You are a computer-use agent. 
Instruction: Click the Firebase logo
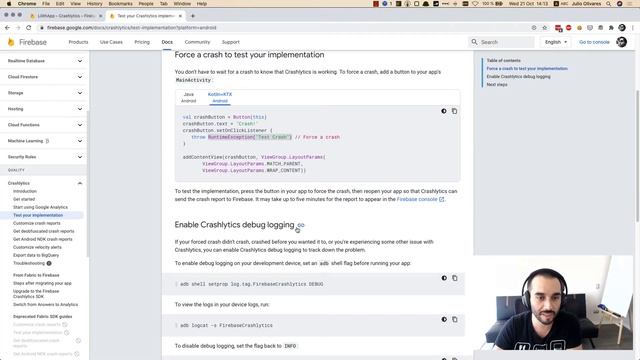point(27,42)
